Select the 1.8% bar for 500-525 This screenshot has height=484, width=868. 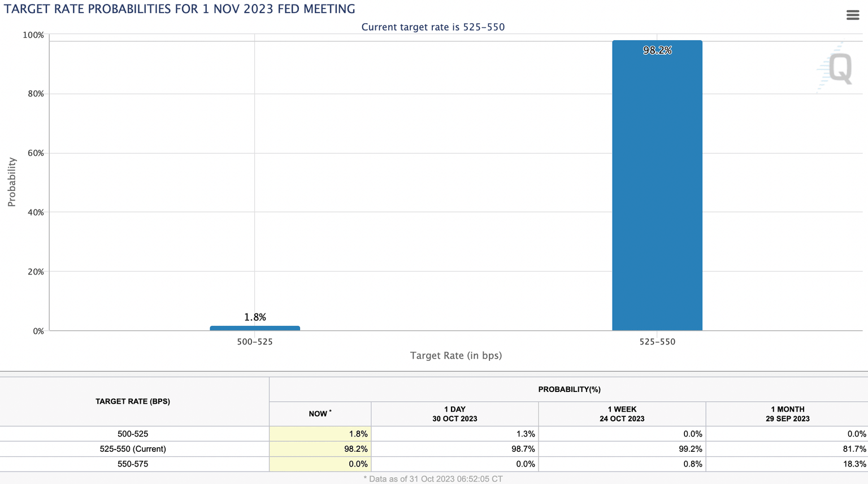click(254, 328)
